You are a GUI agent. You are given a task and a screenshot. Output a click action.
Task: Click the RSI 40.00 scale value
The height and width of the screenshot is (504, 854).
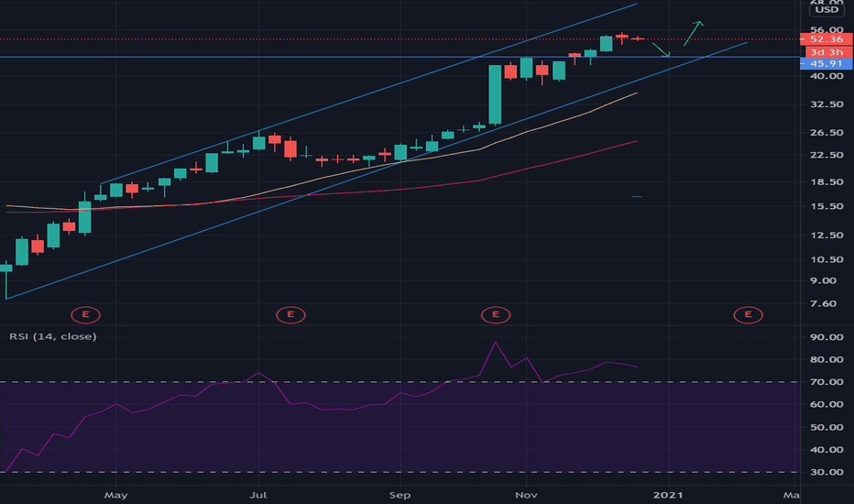pos(827,450)
